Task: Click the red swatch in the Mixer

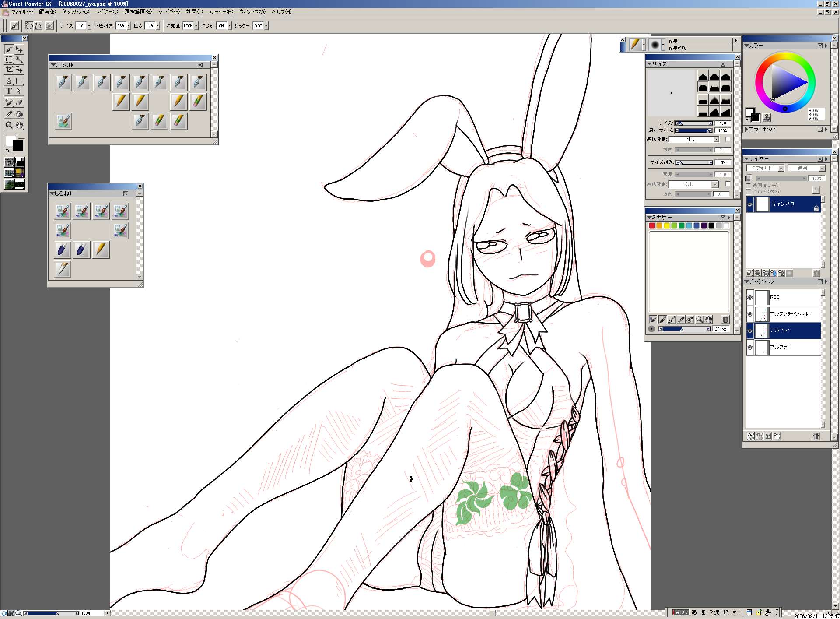Action: point(652,225)
